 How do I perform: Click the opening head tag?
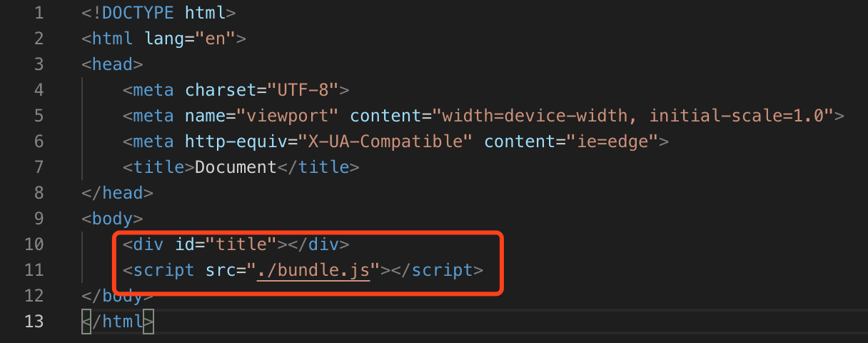click(113, 64)
